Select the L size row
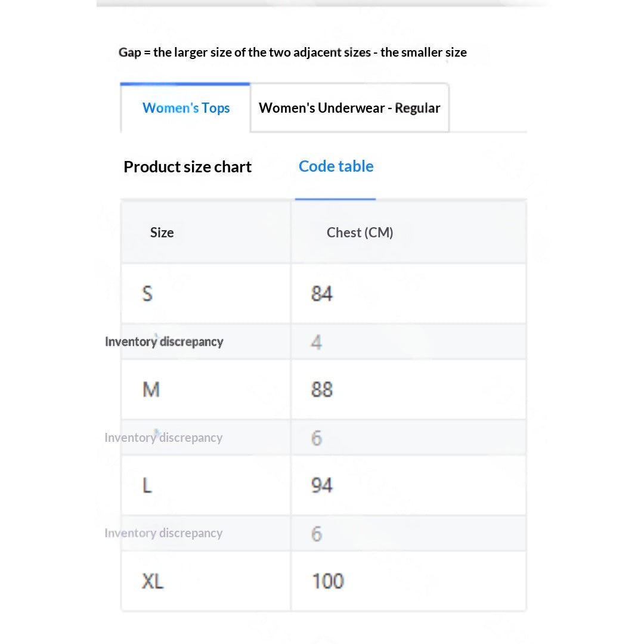This screenshot has height=644, width=644. [324, 485]
